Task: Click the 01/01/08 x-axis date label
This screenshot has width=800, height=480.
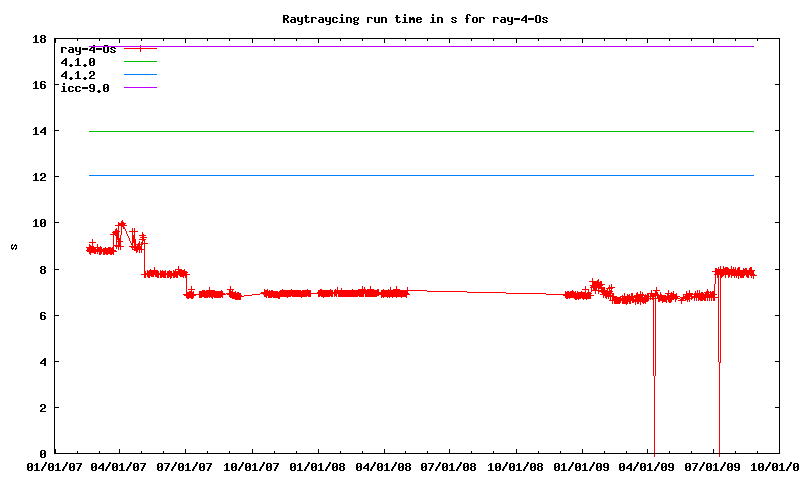Action: point(318,466)
